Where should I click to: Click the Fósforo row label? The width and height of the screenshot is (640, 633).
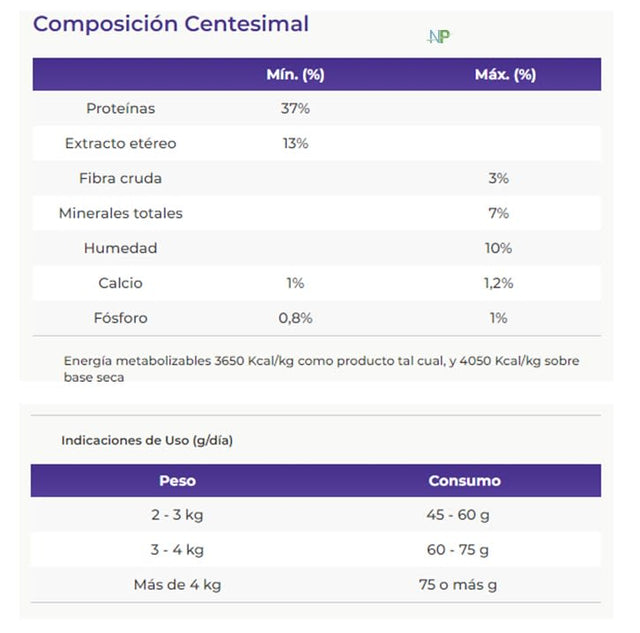point(121,318)
